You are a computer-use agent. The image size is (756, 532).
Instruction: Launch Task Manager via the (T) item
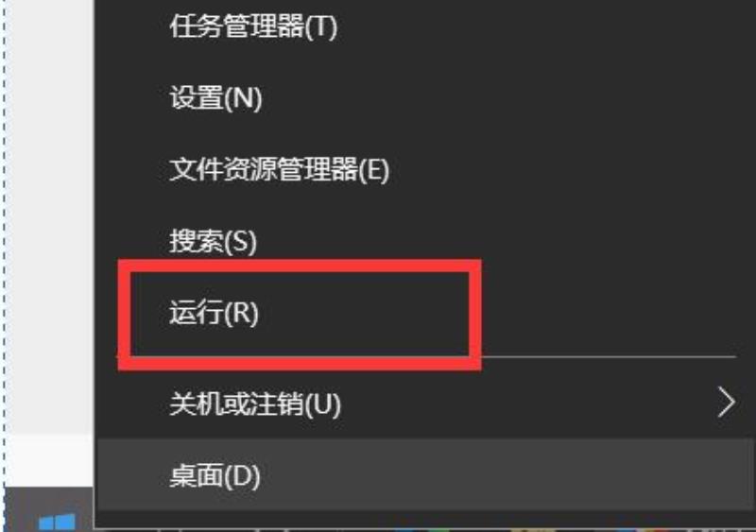[424, 26]
